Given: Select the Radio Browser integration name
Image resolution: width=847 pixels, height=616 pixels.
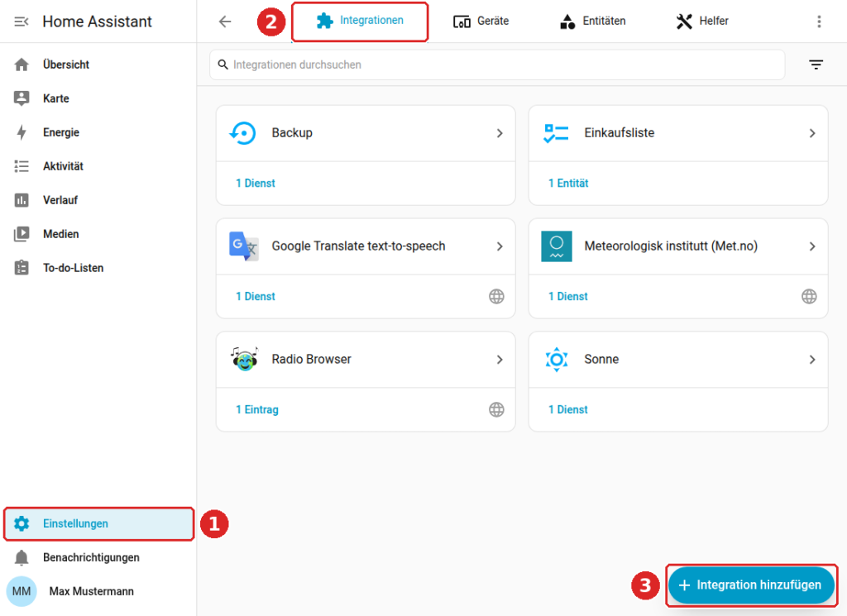Looking at the screenshot, I should tap(311, 359).
